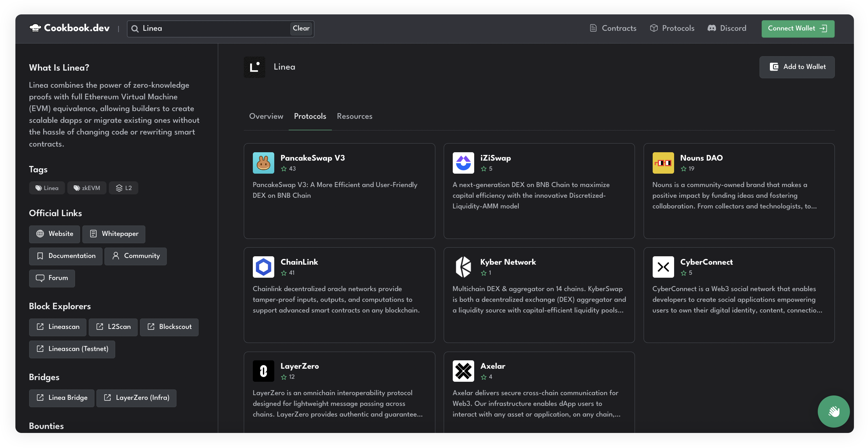Click the Linea search input field
868x448 pixels.
[212, 28]
